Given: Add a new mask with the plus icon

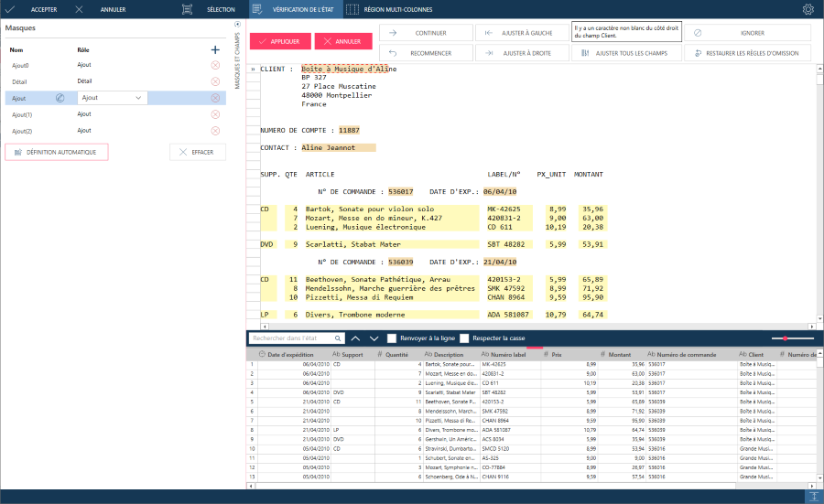Looking at the screenshot, I should click(x=215, y=49).
